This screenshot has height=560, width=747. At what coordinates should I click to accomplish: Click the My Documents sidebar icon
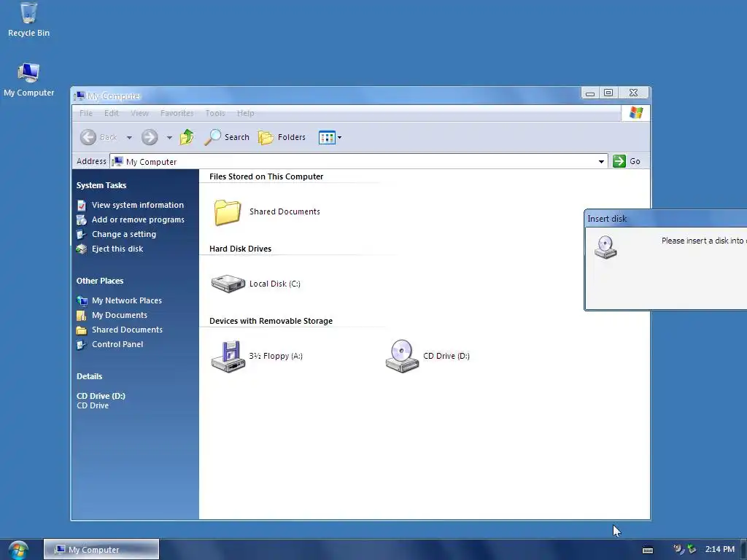point(82,315)
